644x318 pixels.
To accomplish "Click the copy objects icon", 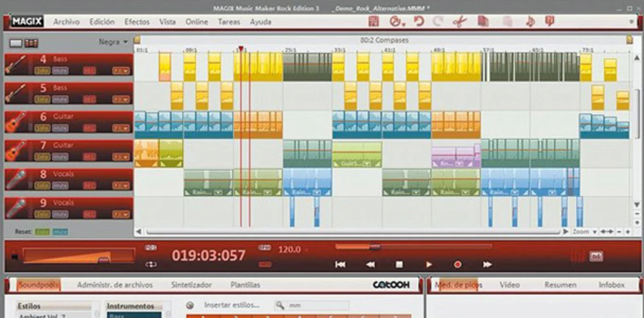I will pos(483,21).
